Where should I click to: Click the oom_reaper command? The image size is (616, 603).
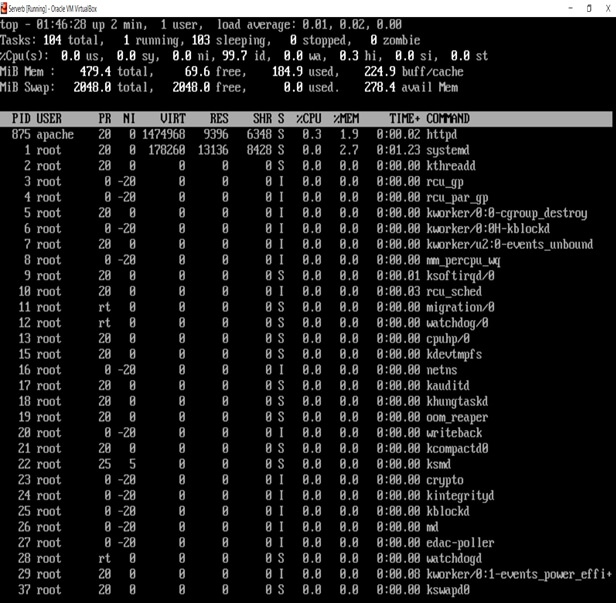(x=457, y=418)
